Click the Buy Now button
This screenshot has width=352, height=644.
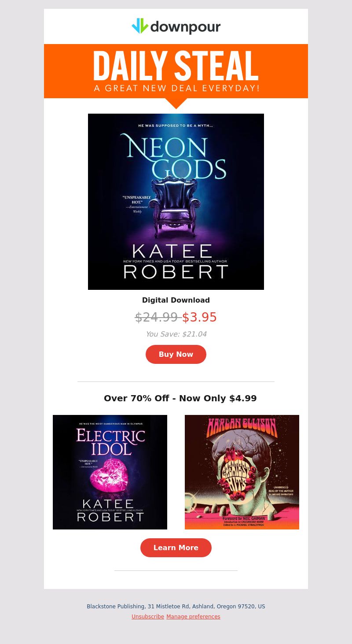tap(176, 354)
